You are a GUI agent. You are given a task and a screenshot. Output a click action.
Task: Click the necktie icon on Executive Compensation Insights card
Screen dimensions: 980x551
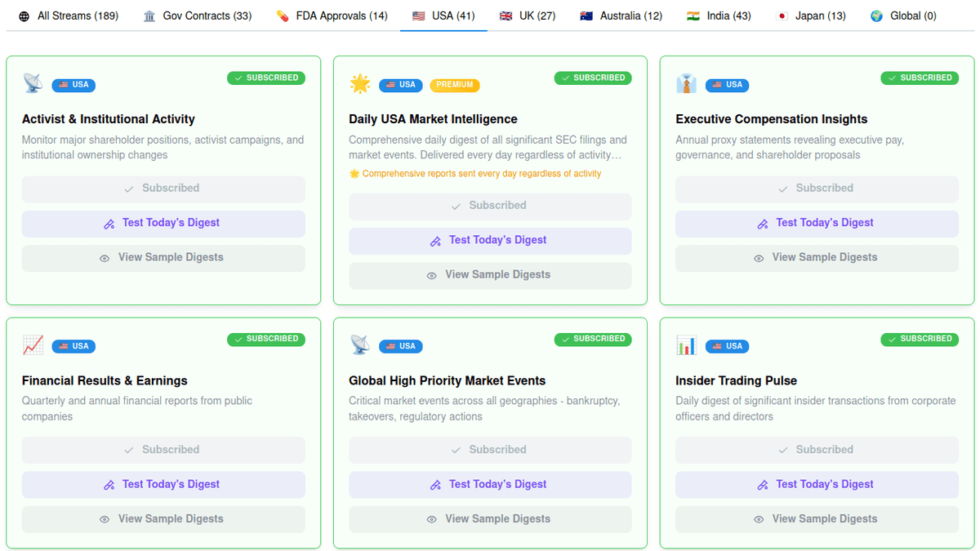(686, 82)
